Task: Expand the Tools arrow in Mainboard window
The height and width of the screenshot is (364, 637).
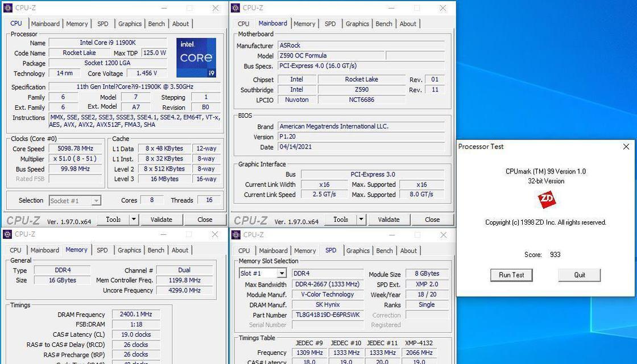Action: [361, 220]
